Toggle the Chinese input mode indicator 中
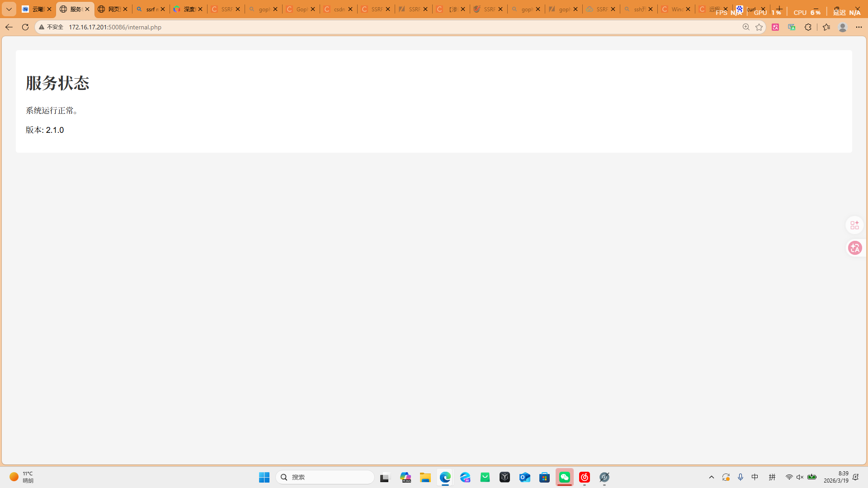Image resolution: width=868 pixels, height=488 pixels. (755, 477)
